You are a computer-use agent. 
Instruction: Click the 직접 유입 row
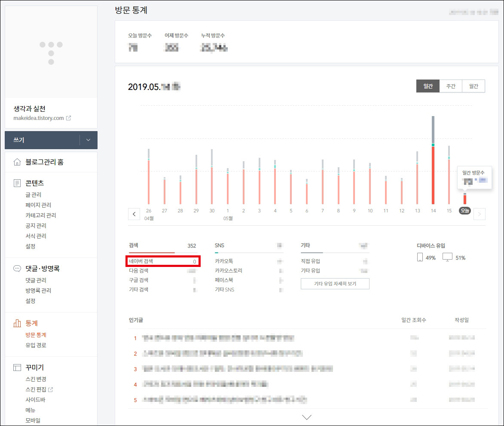(334, 261)
